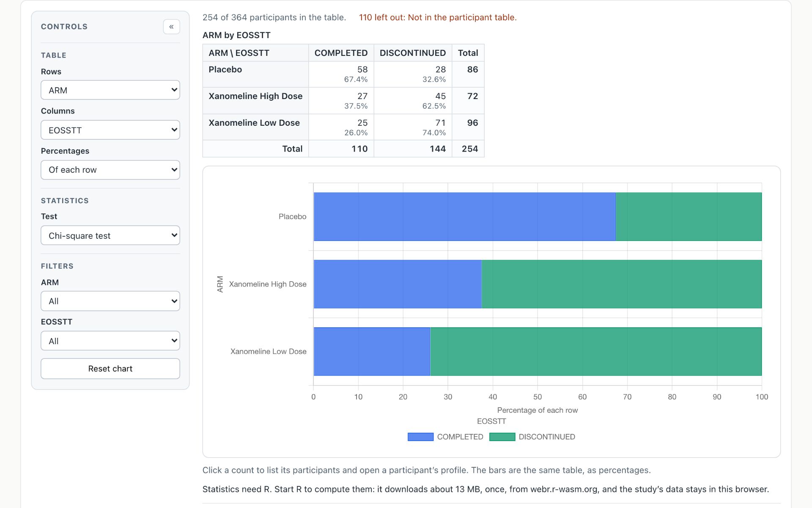Click the blue Placebo COMPLETED bar segment
This screenshot has height=508, width=812.
[x=464, y=217]
